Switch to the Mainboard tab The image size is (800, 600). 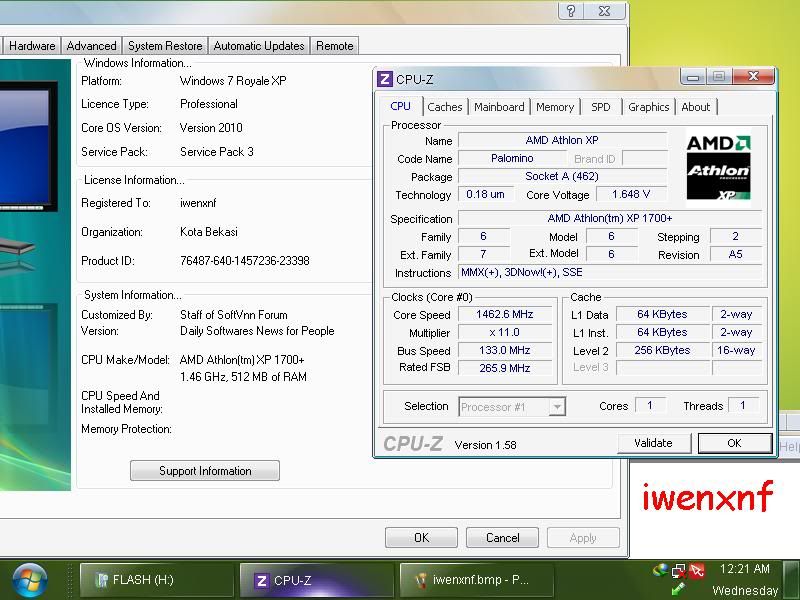click(x=499, y=107)
